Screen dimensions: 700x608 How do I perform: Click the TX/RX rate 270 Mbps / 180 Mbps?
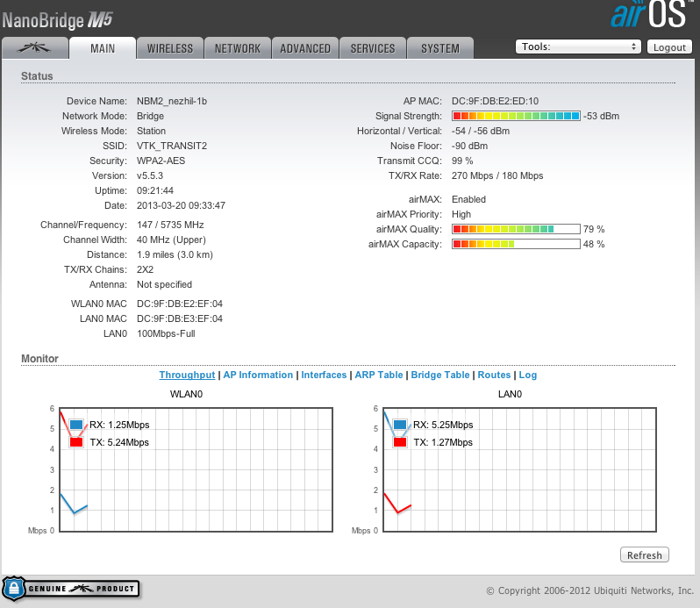pos(497,175)
